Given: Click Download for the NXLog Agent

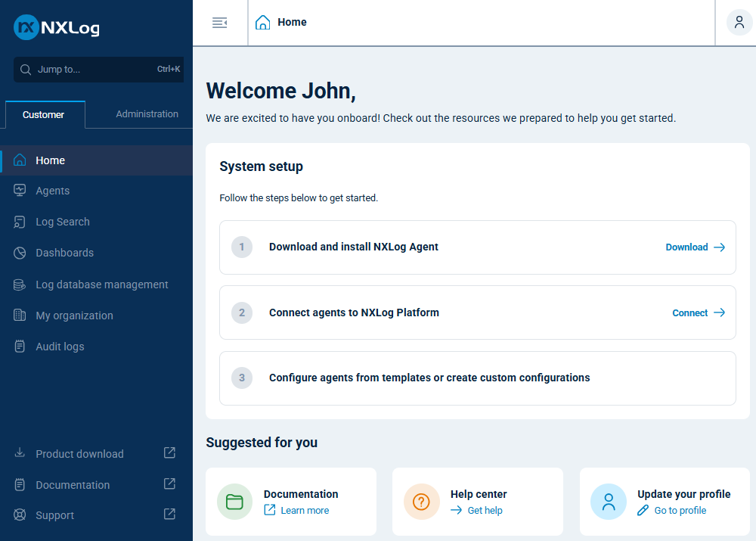Looking at the screenshot, I should pos(693,247).
